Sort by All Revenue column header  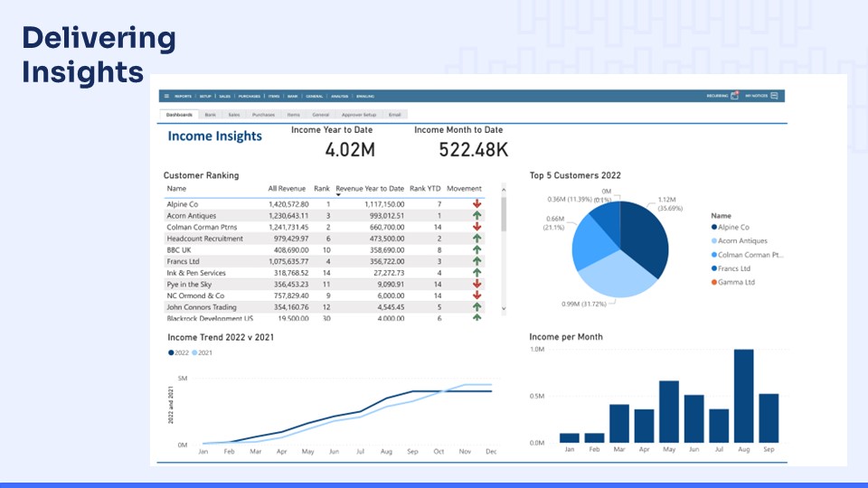(287, 189)
